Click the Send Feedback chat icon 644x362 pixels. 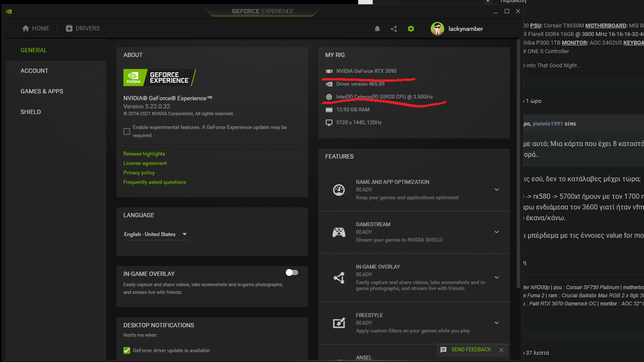tap(443, 350)
